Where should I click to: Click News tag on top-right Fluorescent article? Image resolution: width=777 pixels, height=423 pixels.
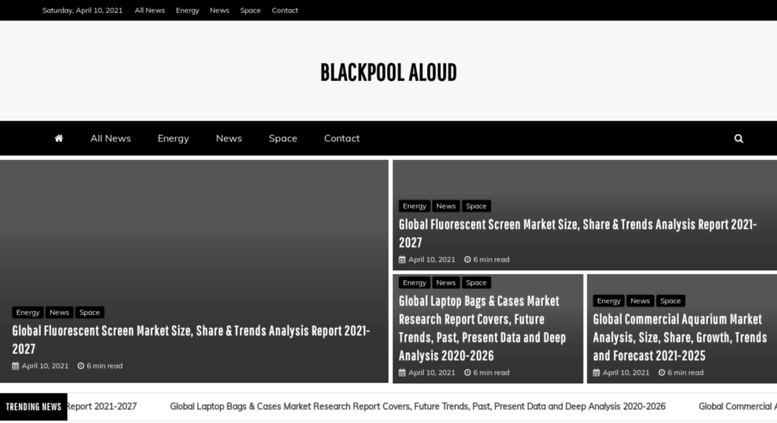click(x=445, y=206)
